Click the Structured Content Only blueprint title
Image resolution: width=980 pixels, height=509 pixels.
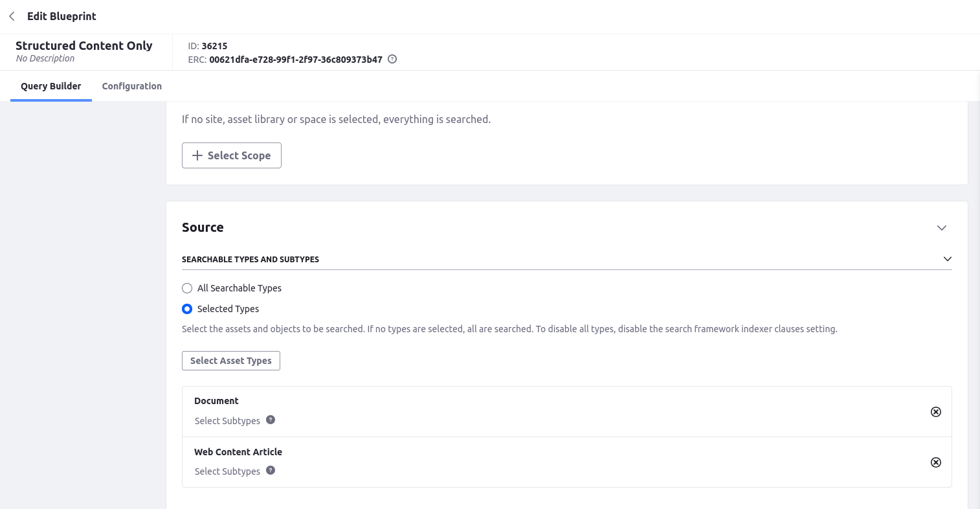tap(84, 45)
